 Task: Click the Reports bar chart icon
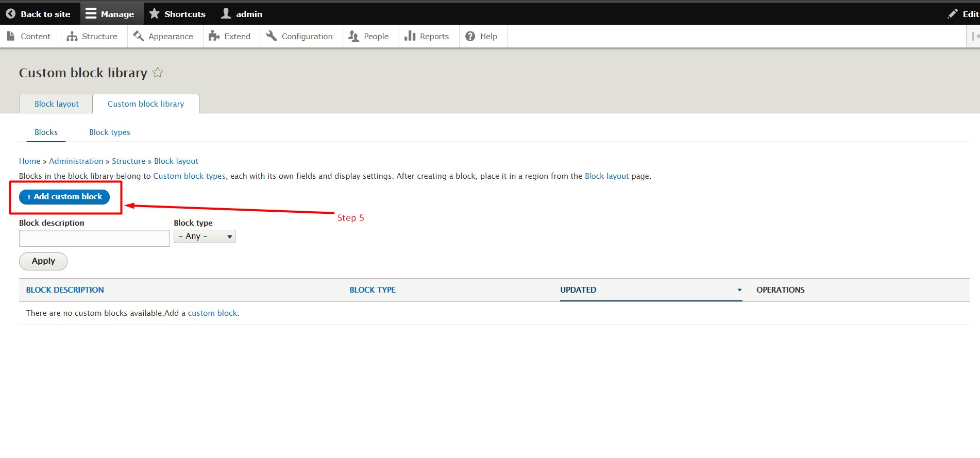tap(410, 36)
